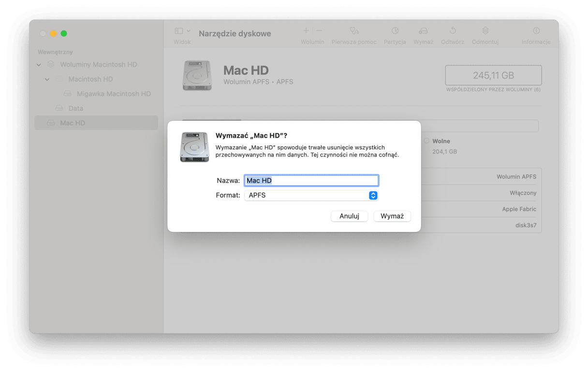Screen dimensions: 588x372
Task: Click the Format: field label in dialog
Action: 228,195
